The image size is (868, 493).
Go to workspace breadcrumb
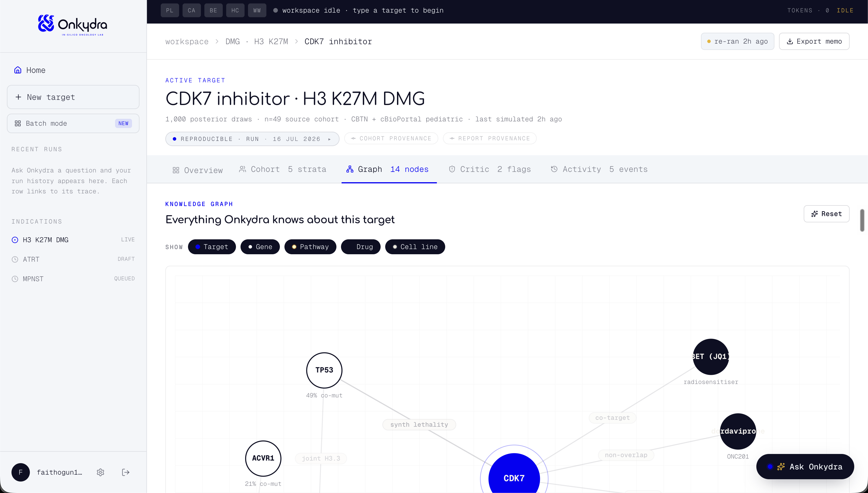(x=187, y=41)
